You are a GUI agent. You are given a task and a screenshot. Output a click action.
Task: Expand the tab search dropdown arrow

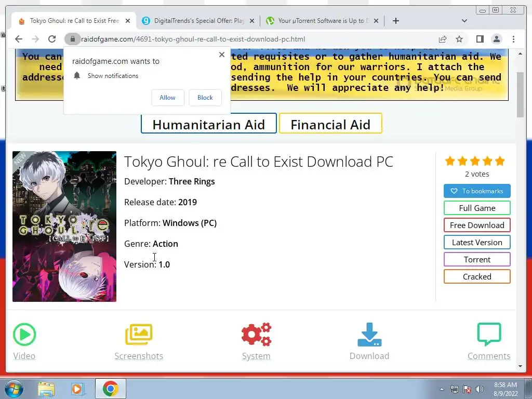(x=464, y=21)
